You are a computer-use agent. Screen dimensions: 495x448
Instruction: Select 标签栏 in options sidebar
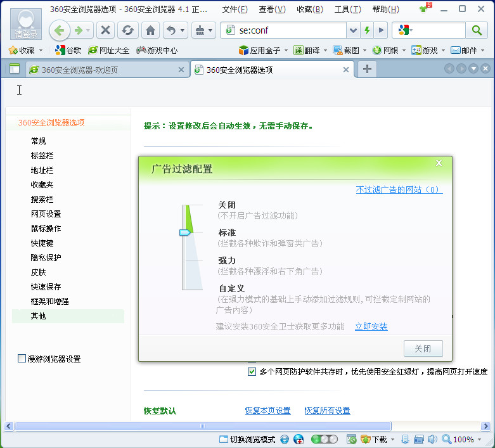click(x=42, y=155)
